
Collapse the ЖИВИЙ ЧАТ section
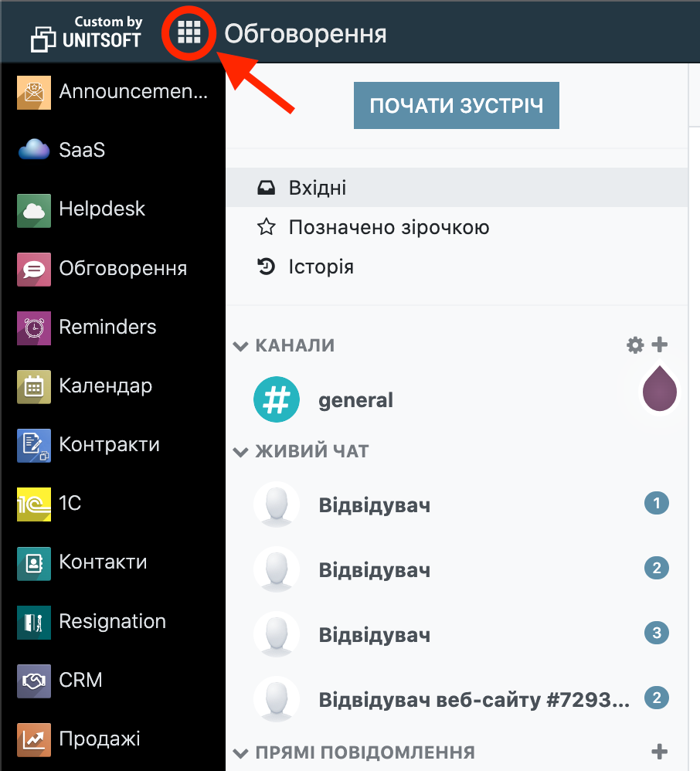point(240,450)
